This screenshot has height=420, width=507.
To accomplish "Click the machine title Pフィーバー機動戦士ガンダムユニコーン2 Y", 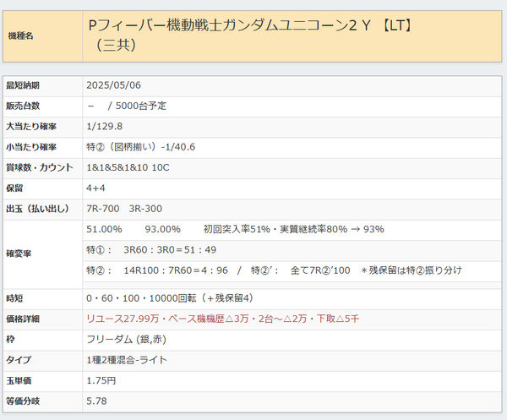I will (x=229, y=25).
